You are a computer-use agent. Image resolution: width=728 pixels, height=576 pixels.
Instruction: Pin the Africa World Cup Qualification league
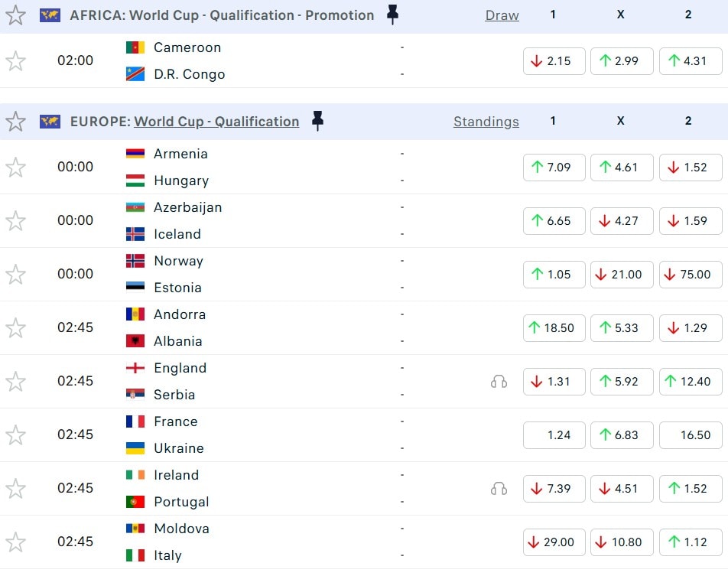tap(393, 15)
